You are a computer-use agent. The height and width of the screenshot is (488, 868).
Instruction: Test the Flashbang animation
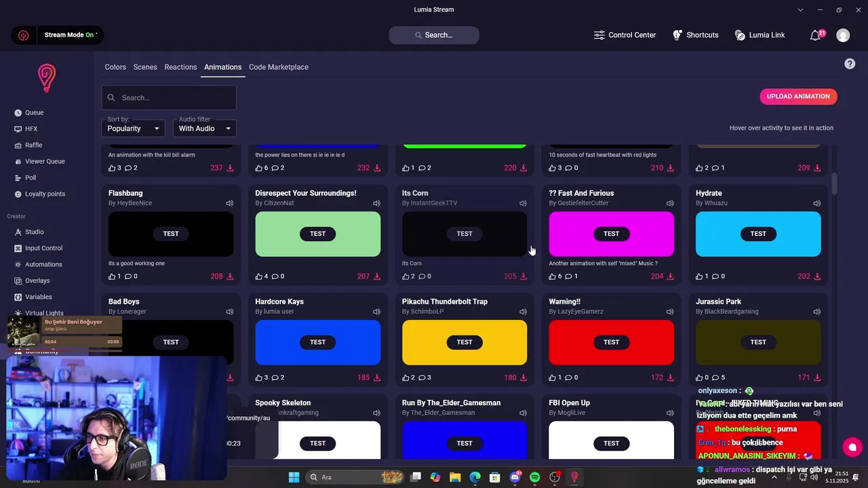[x=171, y=234]
